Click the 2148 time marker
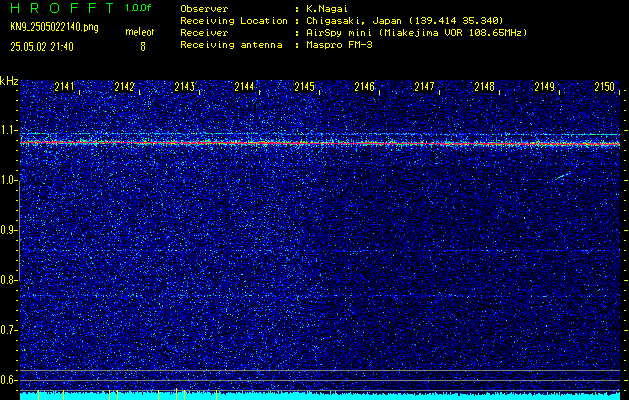Image resolution: width=629 pixels, height=400 pixels. pyautogui.click(x=485, y=87)
